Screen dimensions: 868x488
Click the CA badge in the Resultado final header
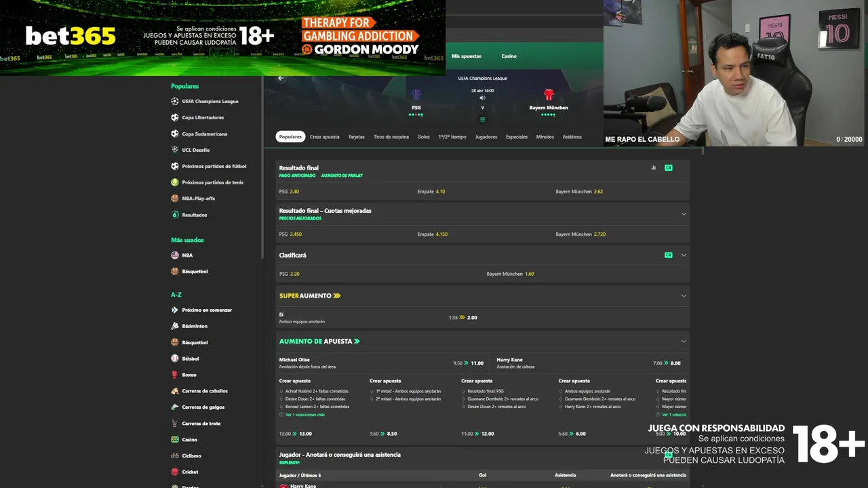(x=669, y=167)
